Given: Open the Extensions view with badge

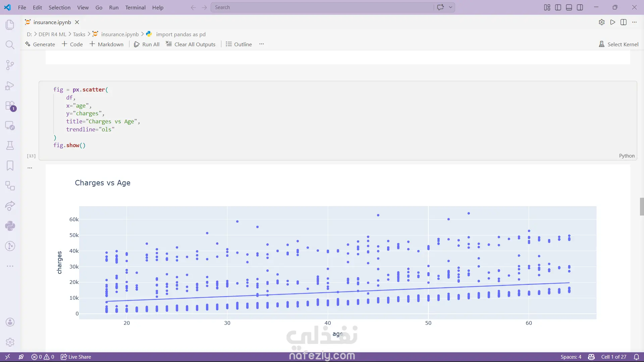Looking at the screenshot, I should tap(10, 106).
